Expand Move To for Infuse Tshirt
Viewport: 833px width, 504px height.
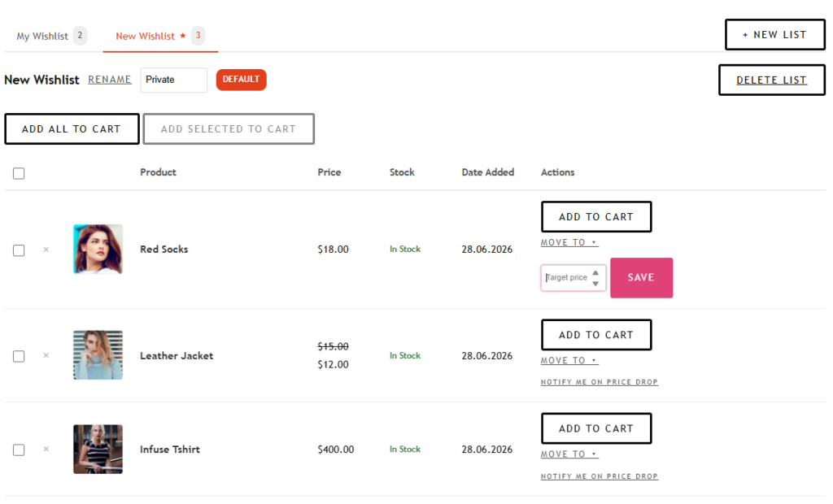[569, 454]
